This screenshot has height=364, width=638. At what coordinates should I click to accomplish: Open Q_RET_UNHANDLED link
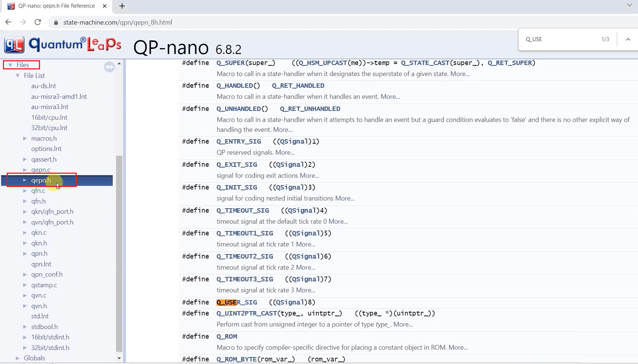310,109
